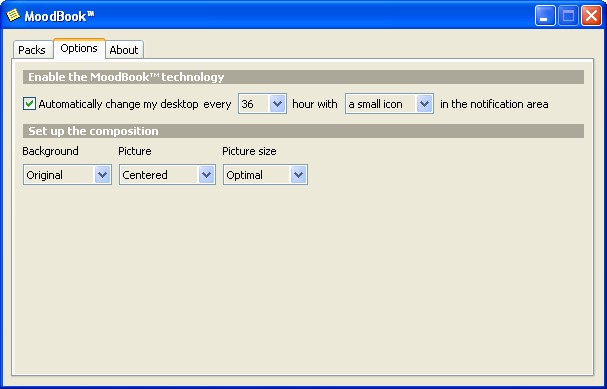Expand the Picture dropdown arrow beside Centered

(206, 175)
